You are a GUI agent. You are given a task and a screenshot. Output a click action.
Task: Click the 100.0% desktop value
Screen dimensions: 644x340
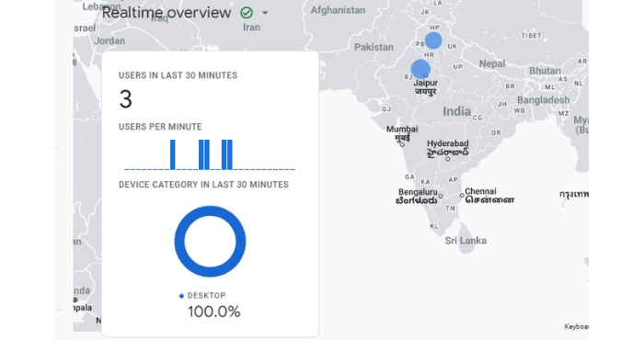(x=214, y=312)
